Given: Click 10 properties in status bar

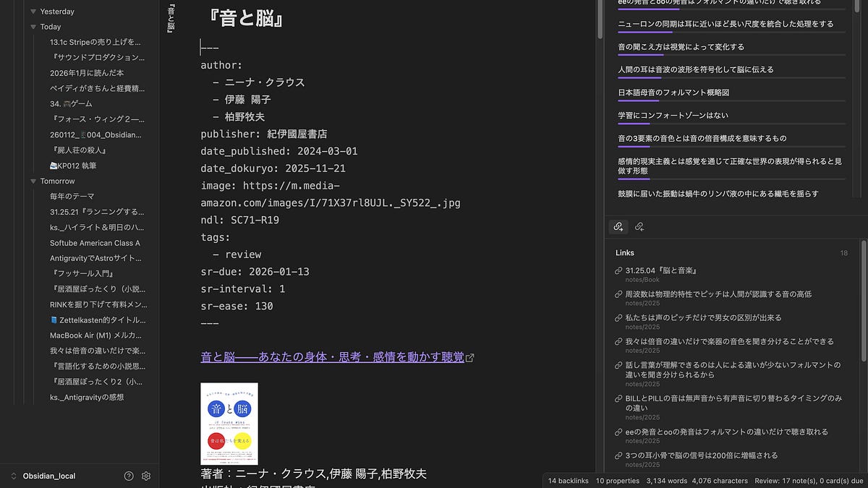Looking at the screenshot, I should [618, 480].
